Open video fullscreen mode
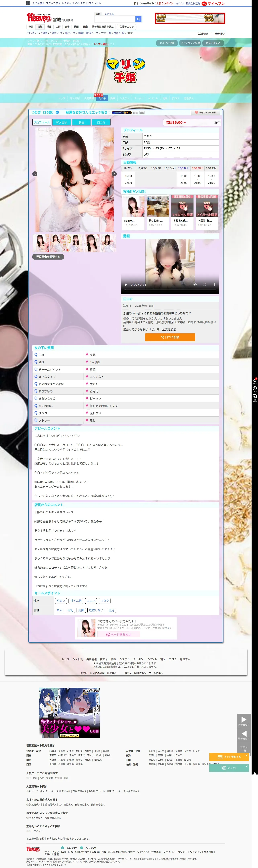258x868 pixels. click(204, 285)
